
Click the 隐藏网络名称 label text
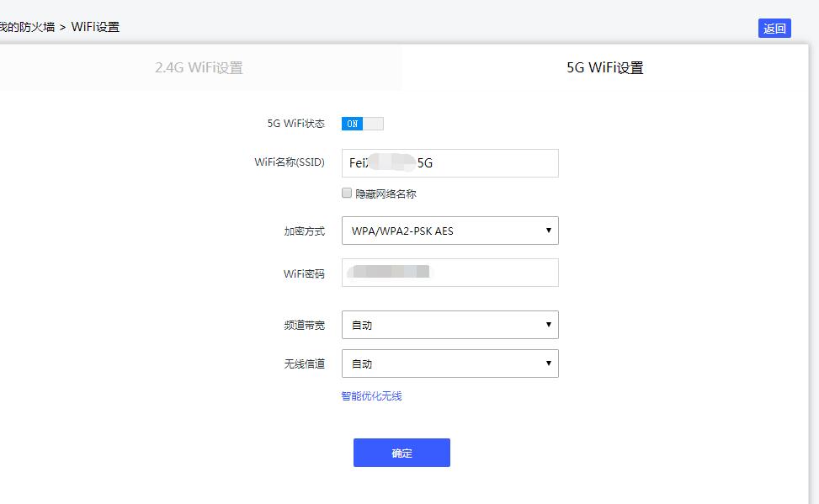(x=386, y=194)
